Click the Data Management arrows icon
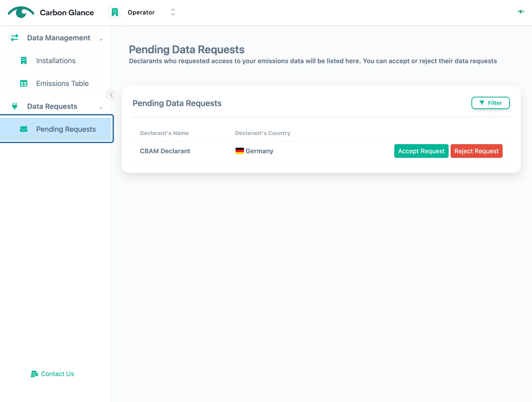Viewport: 532px width, 402px height. coord(15,38)
